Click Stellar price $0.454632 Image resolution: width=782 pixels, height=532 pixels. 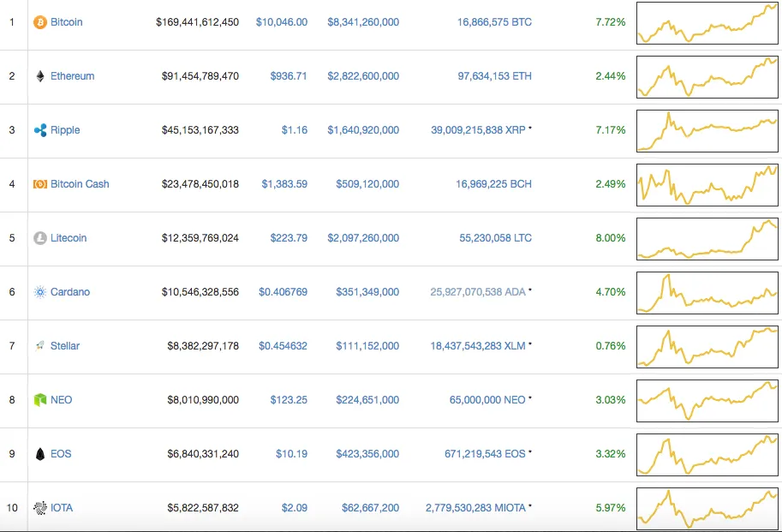283,345
